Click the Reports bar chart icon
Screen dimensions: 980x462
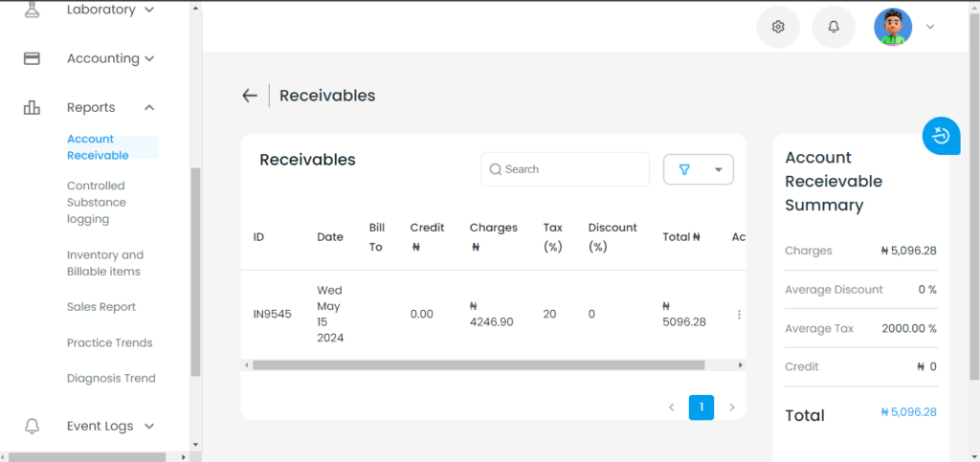coord(32,107)
